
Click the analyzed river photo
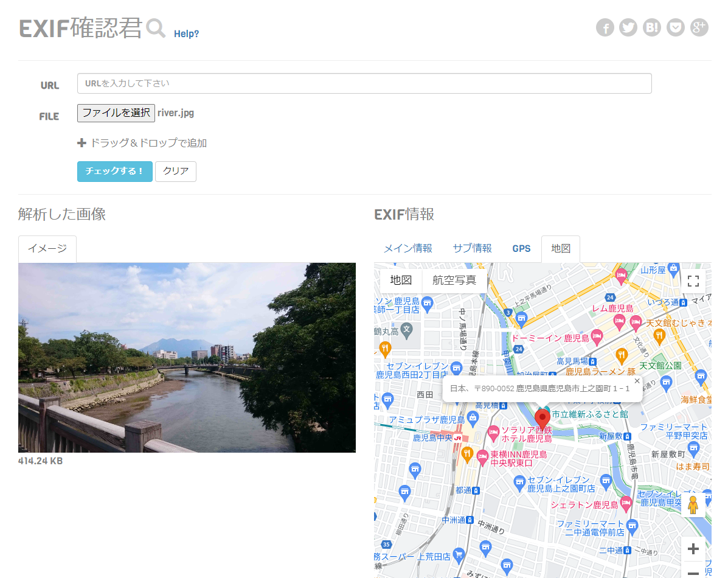point(187,357)
